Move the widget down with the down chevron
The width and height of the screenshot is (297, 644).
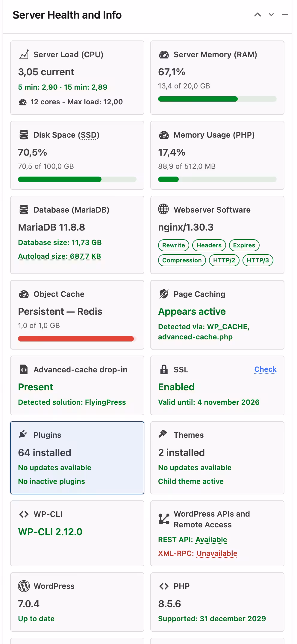coord(271,15)
